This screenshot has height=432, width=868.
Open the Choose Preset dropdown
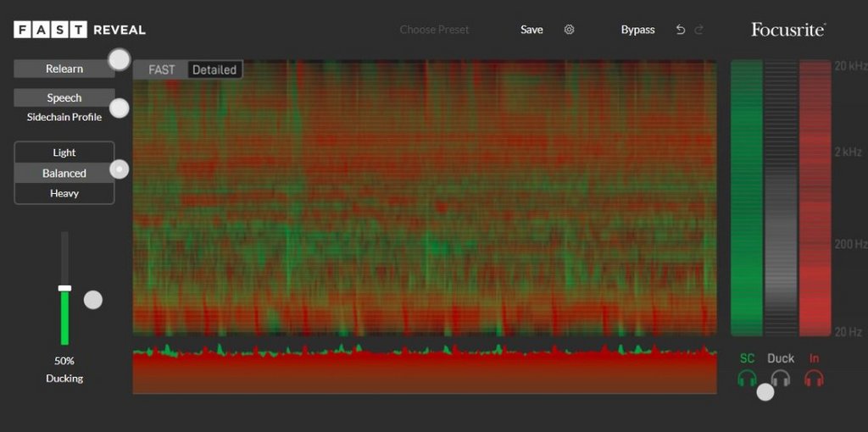434,30
